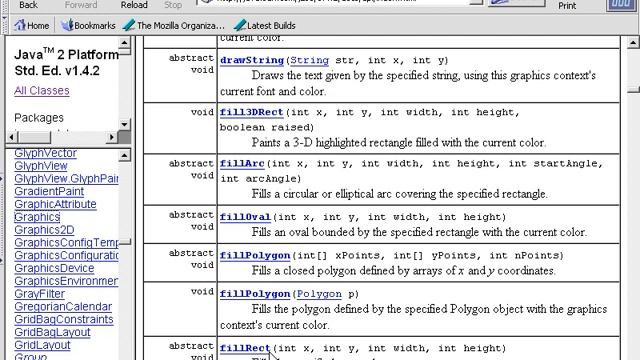Open the Graphics2D class link

click(x=44, y=230)
